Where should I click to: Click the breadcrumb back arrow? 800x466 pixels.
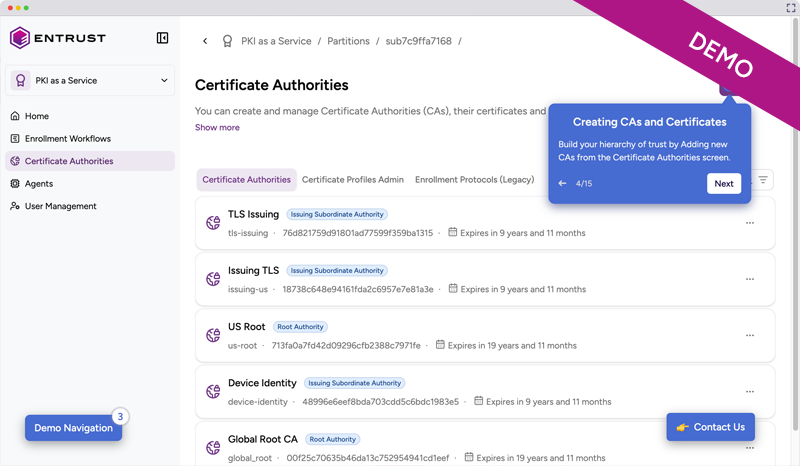(x=205, y=41)
